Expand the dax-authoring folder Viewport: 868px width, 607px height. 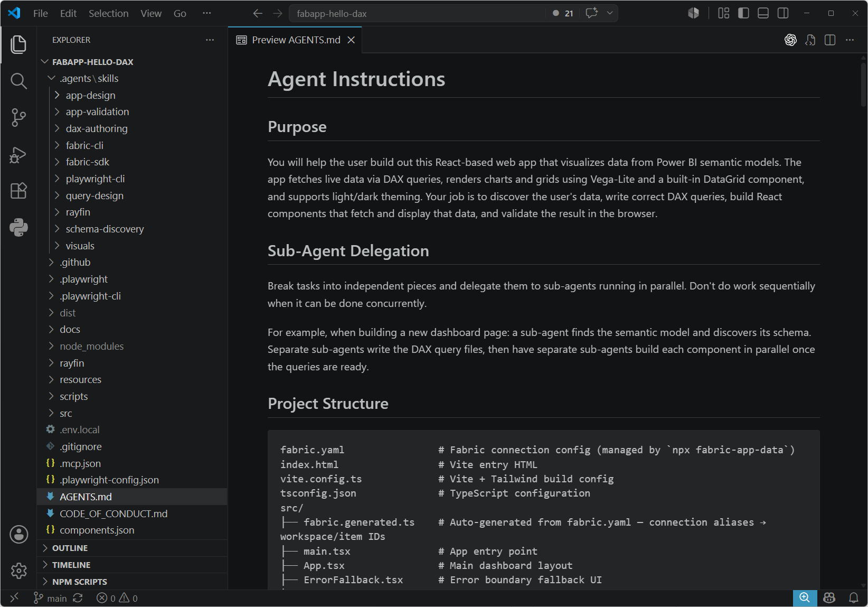[132, 129]
